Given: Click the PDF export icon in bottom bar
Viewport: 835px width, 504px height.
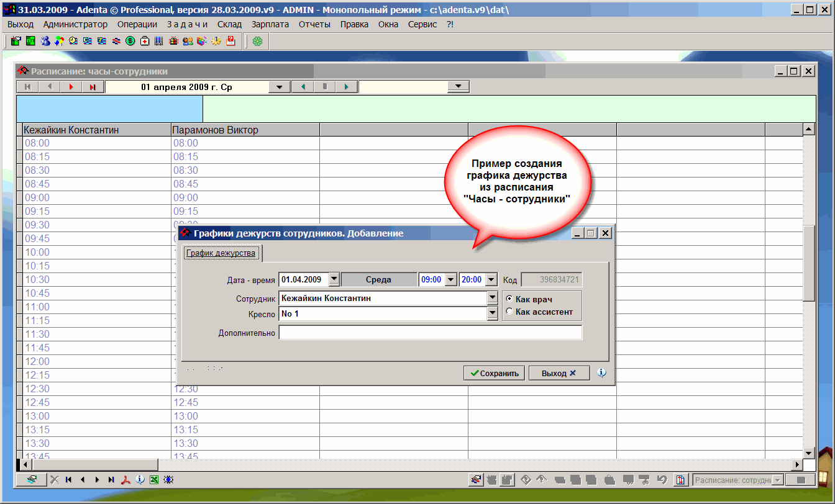Looking at the screenshot, I should point(125,480).
